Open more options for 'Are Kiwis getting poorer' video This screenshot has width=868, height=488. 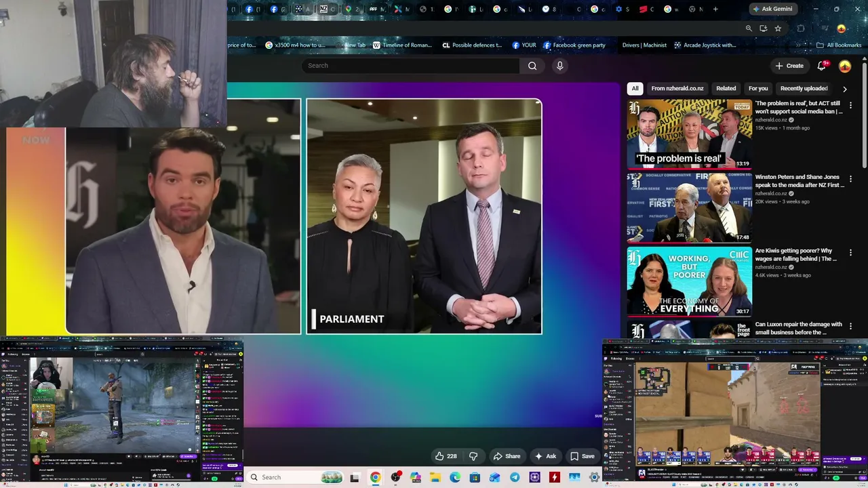(850, 252)
